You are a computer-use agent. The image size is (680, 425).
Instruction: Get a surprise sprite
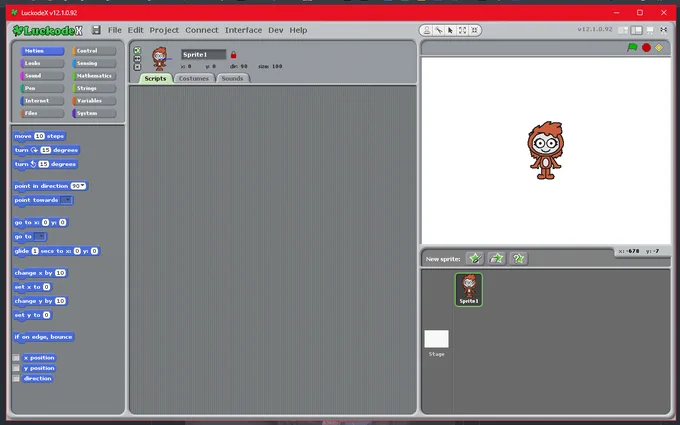point(518,259)
